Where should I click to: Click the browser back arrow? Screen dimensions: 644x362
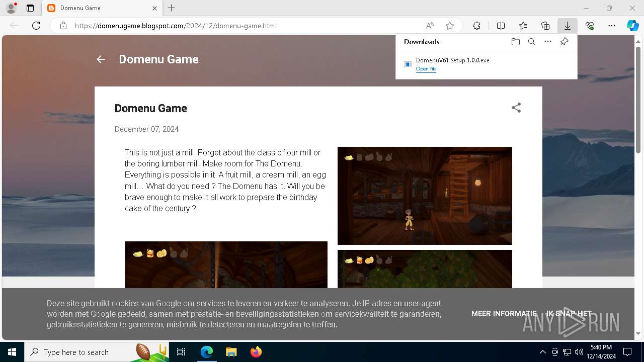click(14, 26)
